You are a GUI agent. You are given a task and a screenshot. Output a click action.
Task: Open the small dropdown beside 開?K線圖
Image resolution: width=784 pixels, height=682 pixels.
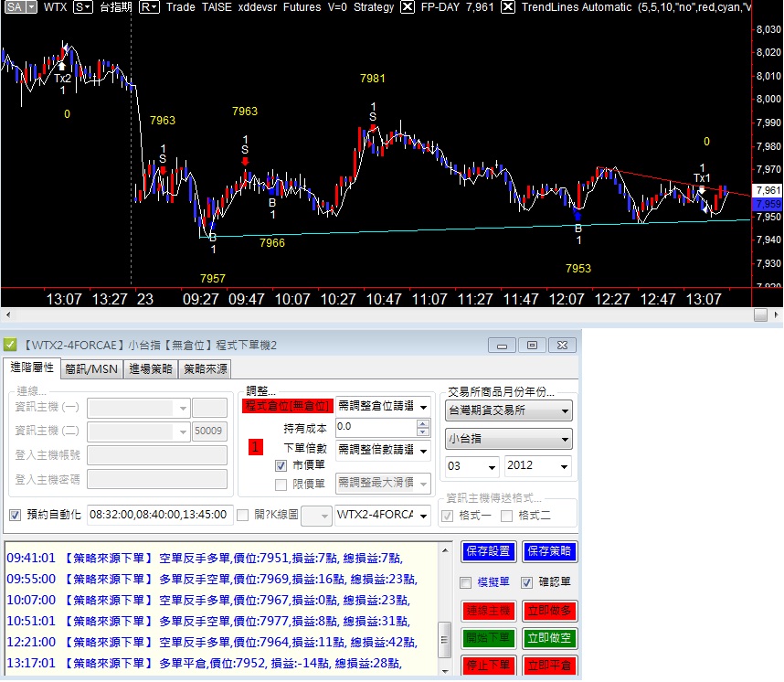(316, 516)
